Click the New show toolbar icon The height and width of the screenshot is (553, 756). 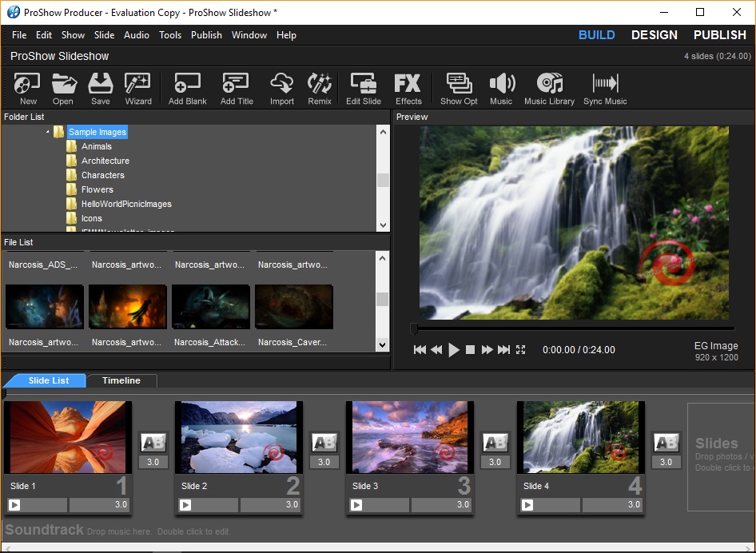pyautogui.click(x=27, y=88)
